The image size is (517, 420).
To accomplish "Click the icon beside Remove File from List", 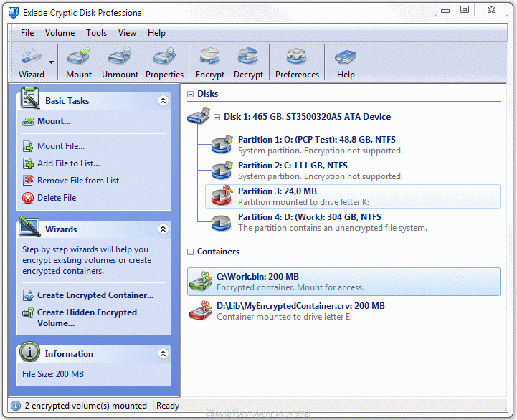I will [28, 181].
